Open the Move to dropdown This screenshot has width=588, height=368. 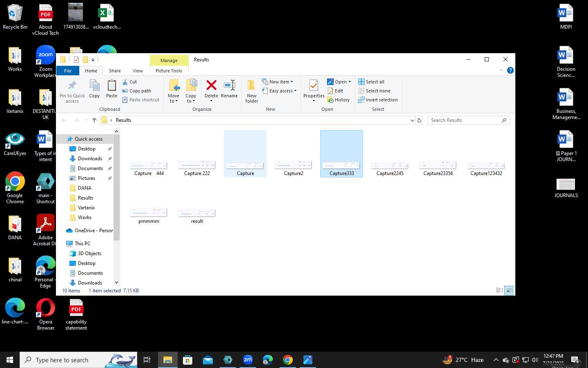coord(174,92)
